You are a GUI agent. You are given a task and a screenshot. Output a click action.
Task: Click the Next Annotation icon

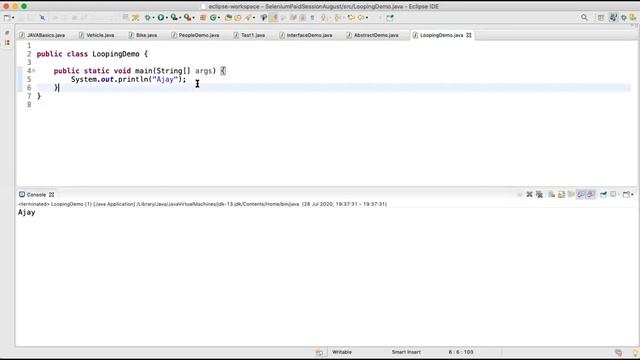pyautogui.click(x=324, y=18)
